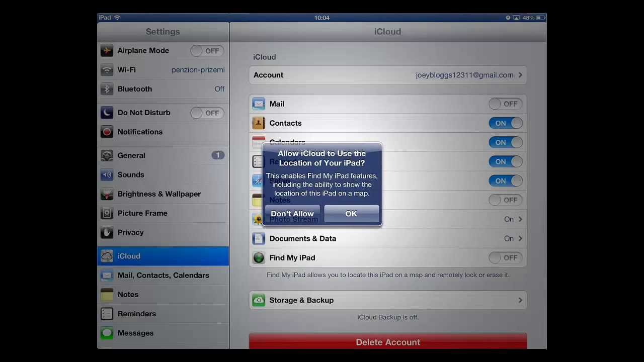The image size is (644, 362).
Task: Tap the Reminders label in sidebar
Action: point(137,314)
